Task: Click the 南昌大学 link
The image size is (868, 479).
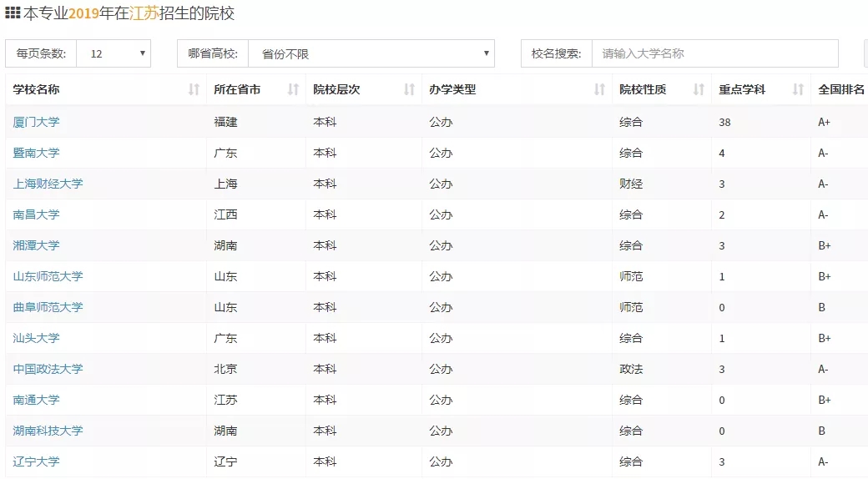Action: pyautogui.click(x=37, y=214)
